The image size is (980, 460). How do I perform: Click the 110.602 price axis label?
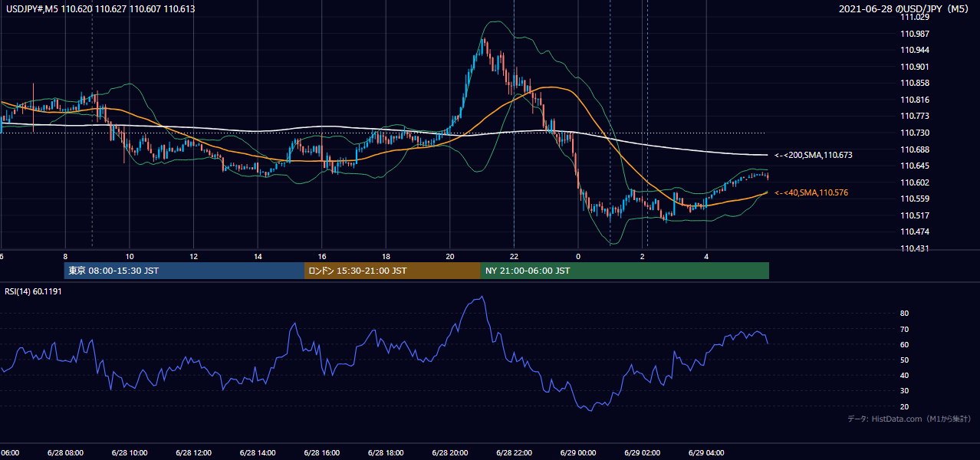[x=914, y=182]
